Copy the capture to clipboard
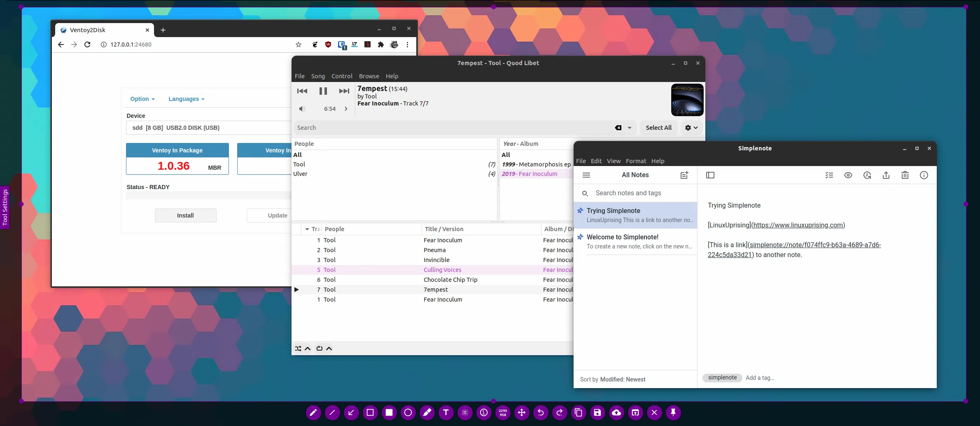This screenshot has height=426, width=980. pos(579,412)
